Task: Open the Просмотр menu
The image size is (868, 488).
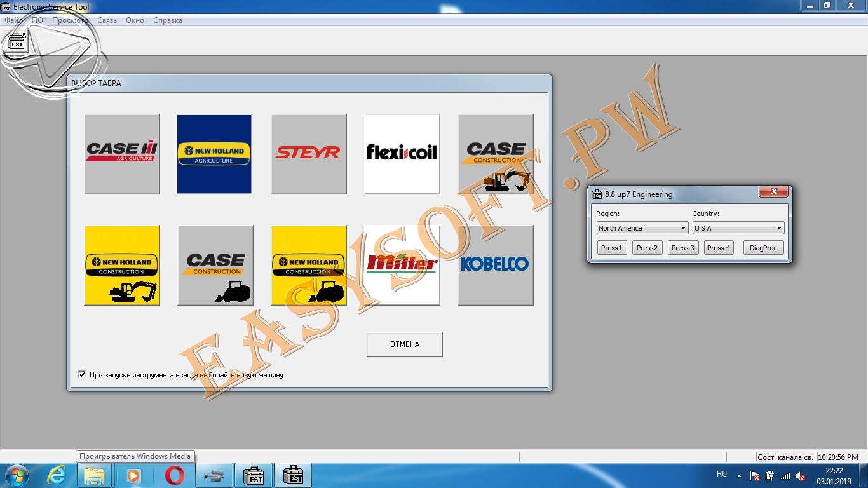Action: point(70,20)
